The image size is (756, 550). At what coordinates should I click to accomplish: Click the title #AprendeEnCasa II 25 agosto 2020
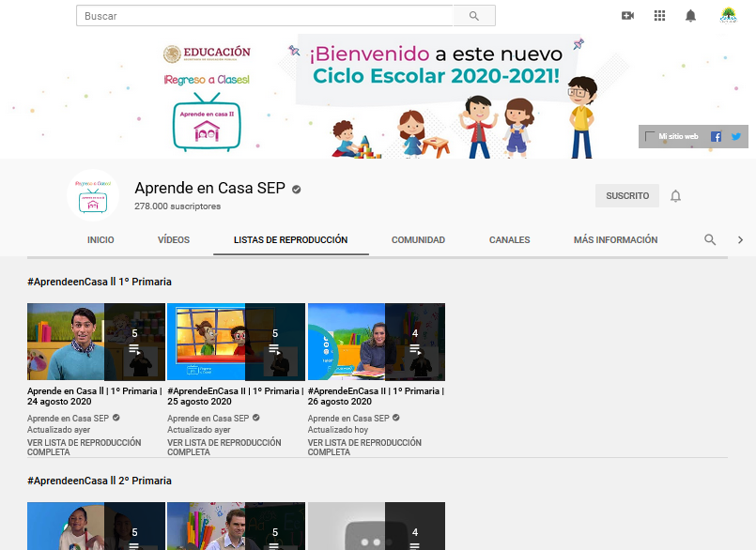coord(236,396)
